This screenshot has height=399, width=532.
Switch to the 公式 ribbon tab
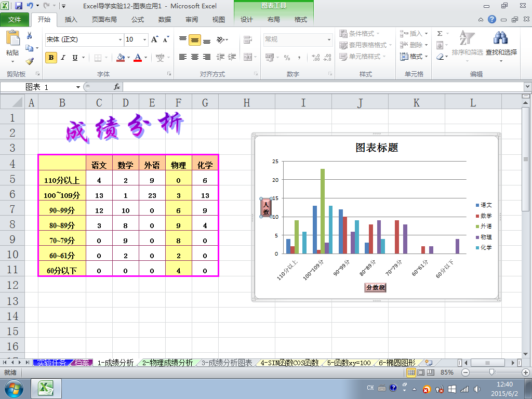[137, 20]
